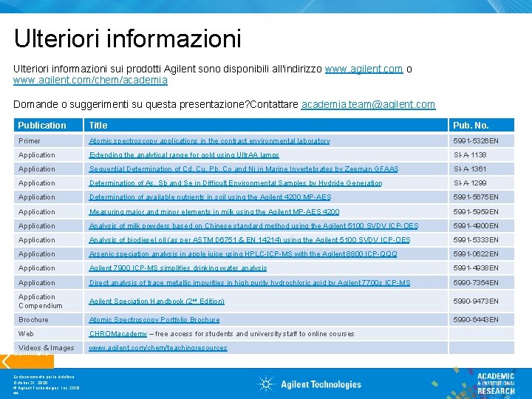This screenshot has width=532, height=399.
Task: Open Measuring major and minor elements in milk link
Action: [214, 212]
